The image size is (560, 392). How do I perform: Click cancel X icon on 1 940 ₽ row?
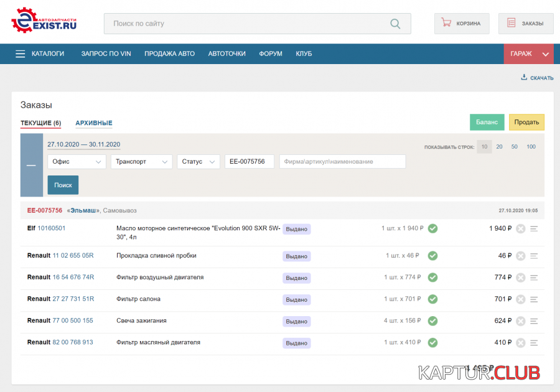(521, 229)
